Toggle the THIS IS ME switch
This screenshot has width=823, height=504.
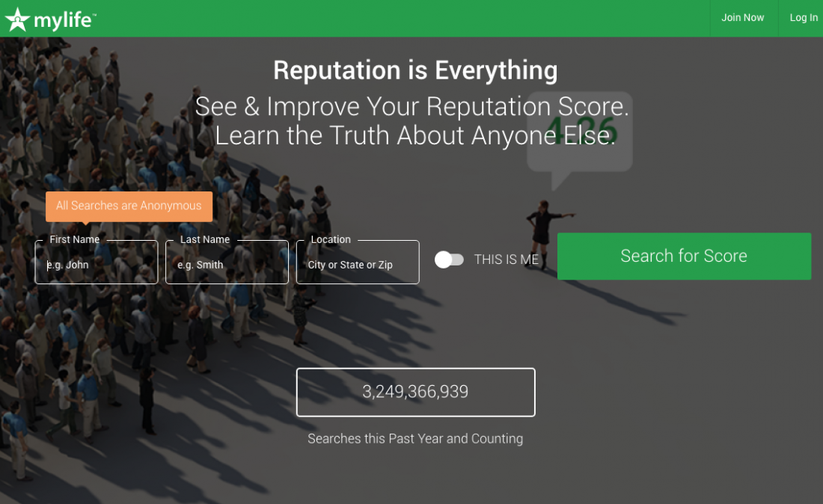click(x=450, y=259)
